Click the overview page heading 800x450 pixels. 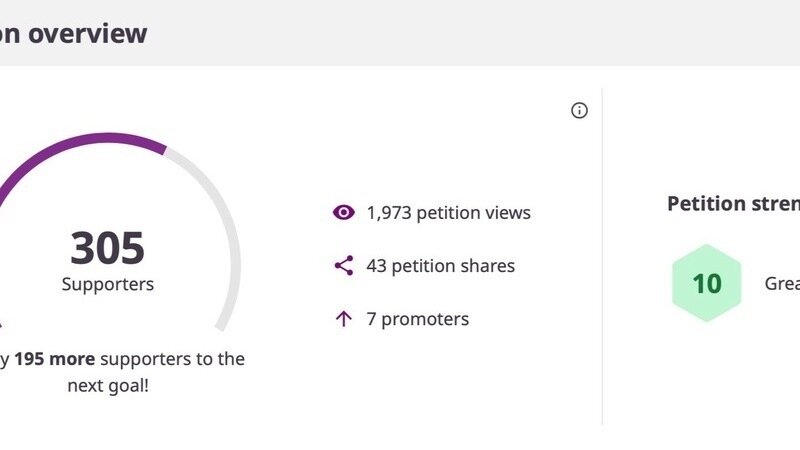click(74, 33)
